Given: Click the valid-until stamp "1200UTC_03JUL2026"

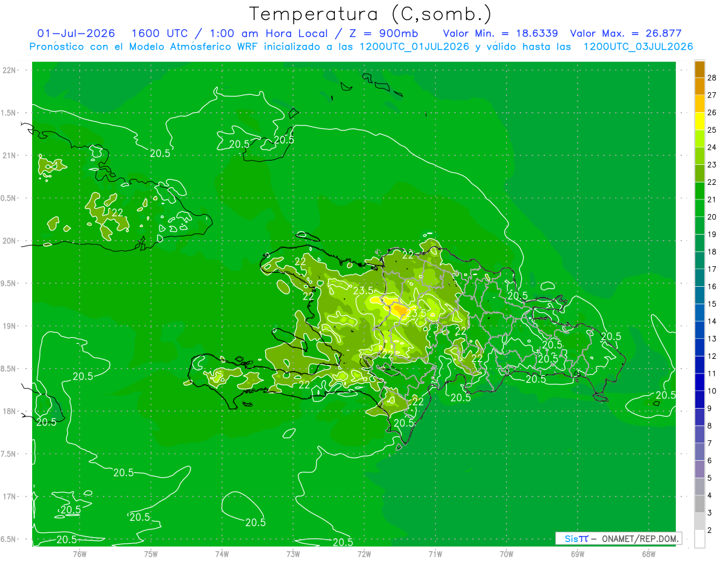Looking at the screenshot, I should [x=638, y=47].
